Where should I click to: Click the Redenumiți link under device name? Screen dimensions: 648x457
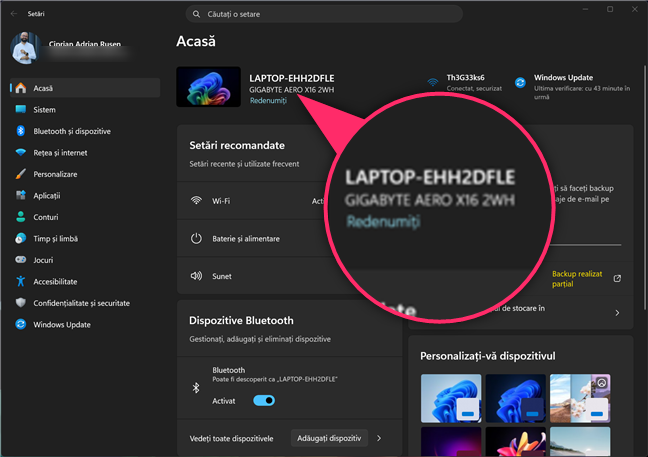(268, 100)
